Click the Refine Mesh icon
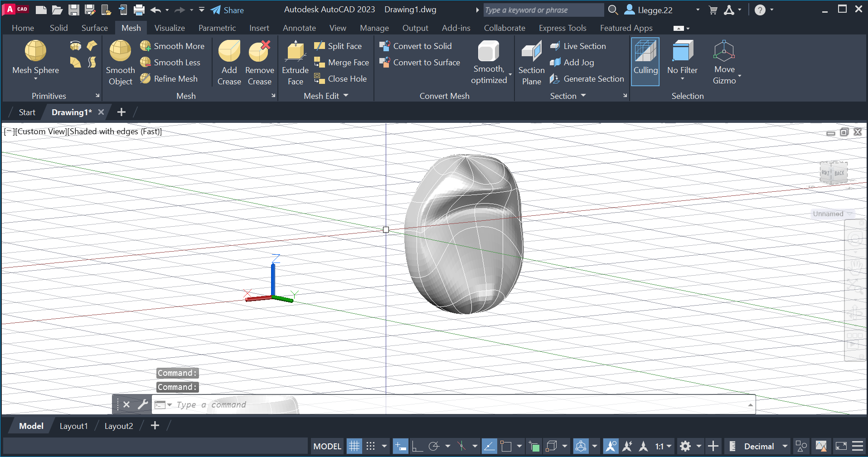 click(x=145, y=78)
